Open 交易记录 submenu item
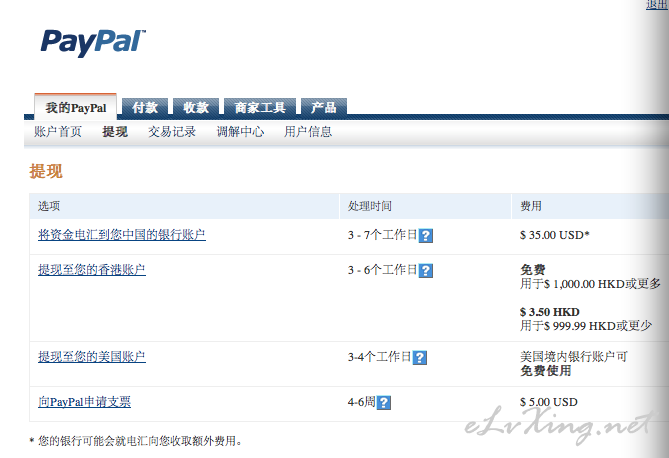 pos(172,131)
